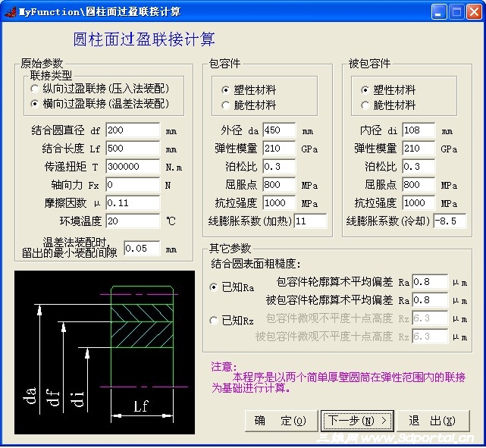
Task: Close the MyFunction window
Action: (474, 12)
